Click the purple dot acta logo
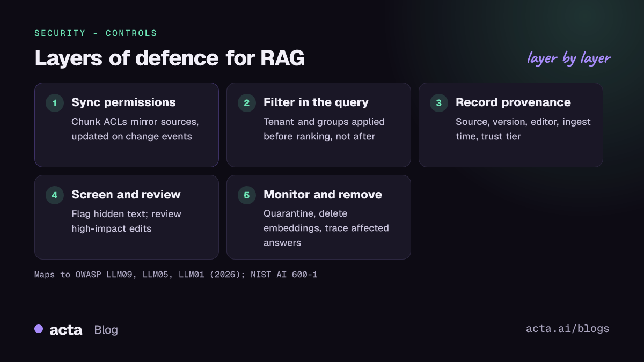The width and height of the screenshot is (644, 362). (39, 329)
